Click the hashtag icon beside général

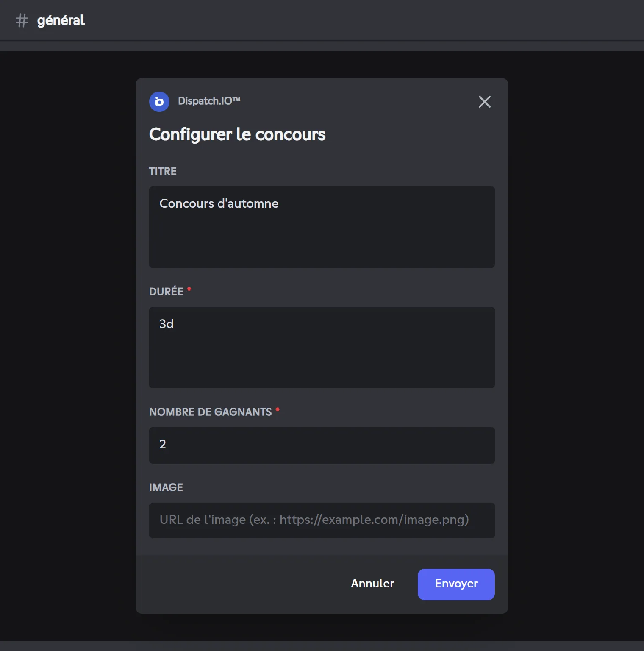pyautogui.click(x=22, y=20)
